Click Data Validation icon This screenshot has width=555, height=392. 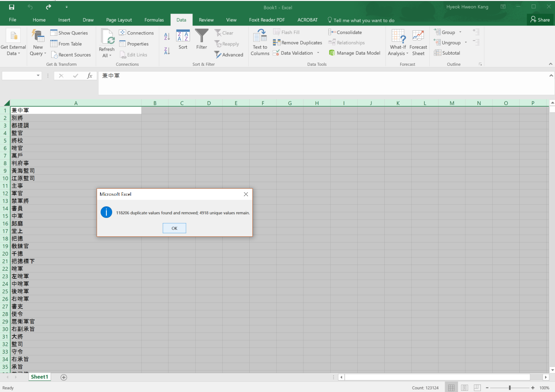276,53
